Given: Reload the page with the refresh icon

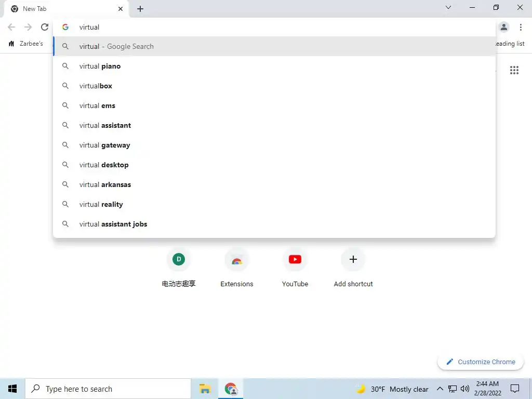Looking at the screenshot, I should (x=45, y=27).
